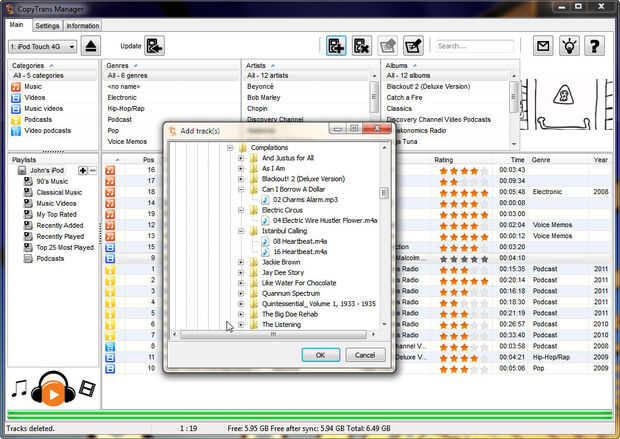Open the iPod Touch 4G device dropdown

coord(42,47)
